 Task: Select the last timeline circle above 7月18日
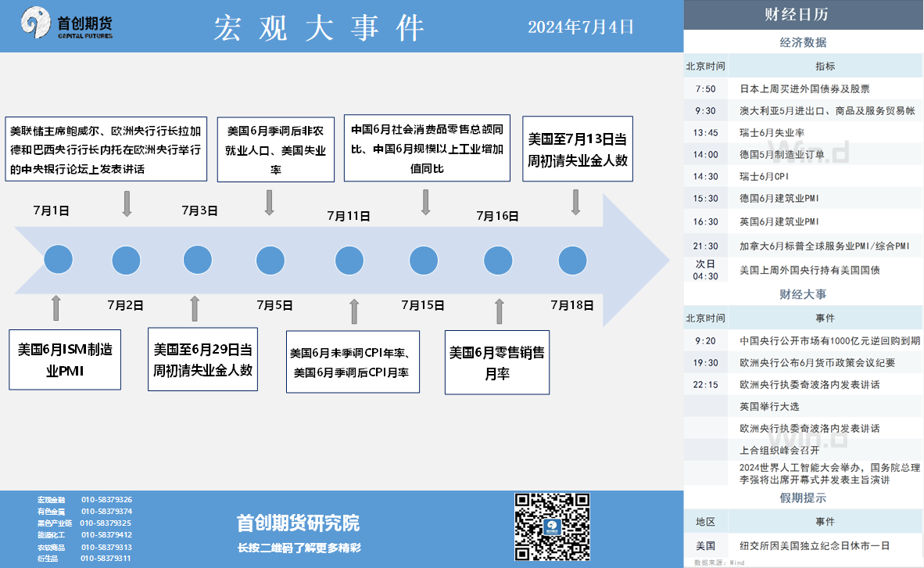click(x=572, y=259)
